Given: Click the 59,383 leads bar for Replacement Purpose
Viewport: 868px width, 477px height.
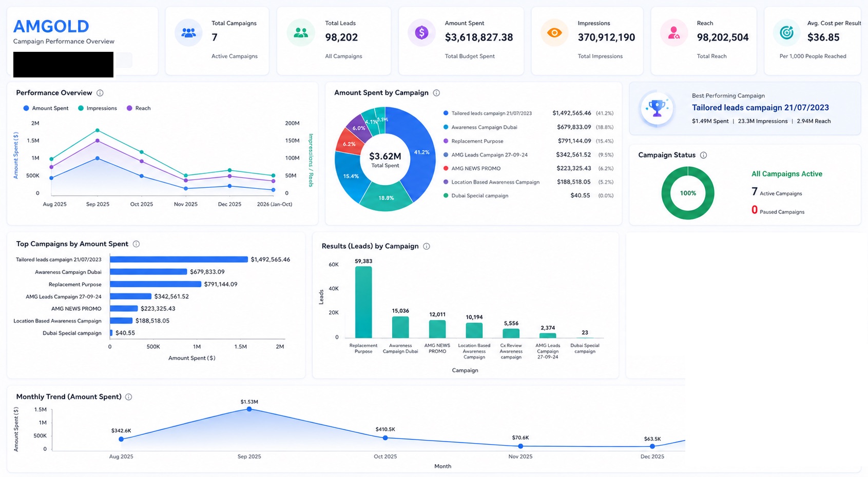Looking at the screenshot, I should (x=363, y=302).
